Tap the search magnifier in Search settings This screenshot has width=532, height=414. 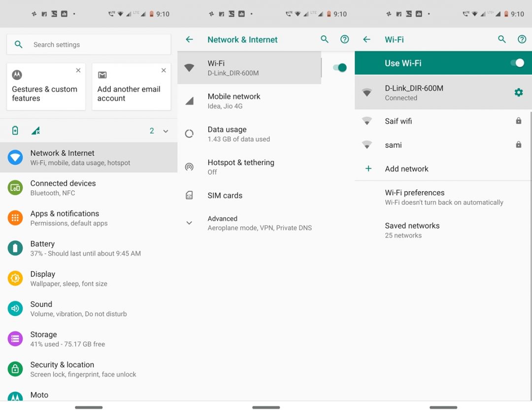pyautogui.click(x=19, y=44)
